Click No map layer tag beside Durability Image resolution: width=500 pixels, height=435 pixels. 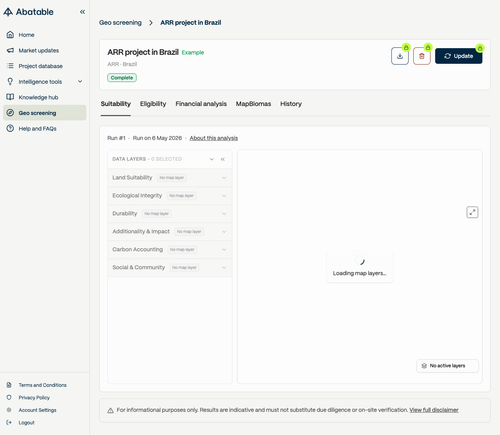click(x=156, y=214)
